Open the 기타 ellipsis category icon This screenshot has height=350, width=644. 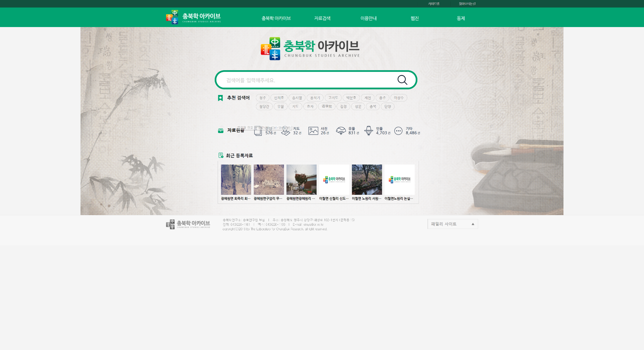pyautogui.click(x=398, y=131)
